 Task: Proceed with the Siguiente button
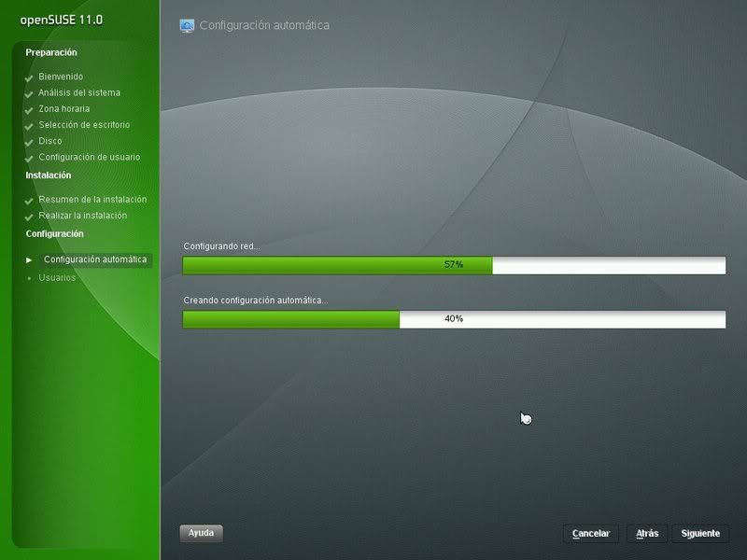tap(700, 533)
